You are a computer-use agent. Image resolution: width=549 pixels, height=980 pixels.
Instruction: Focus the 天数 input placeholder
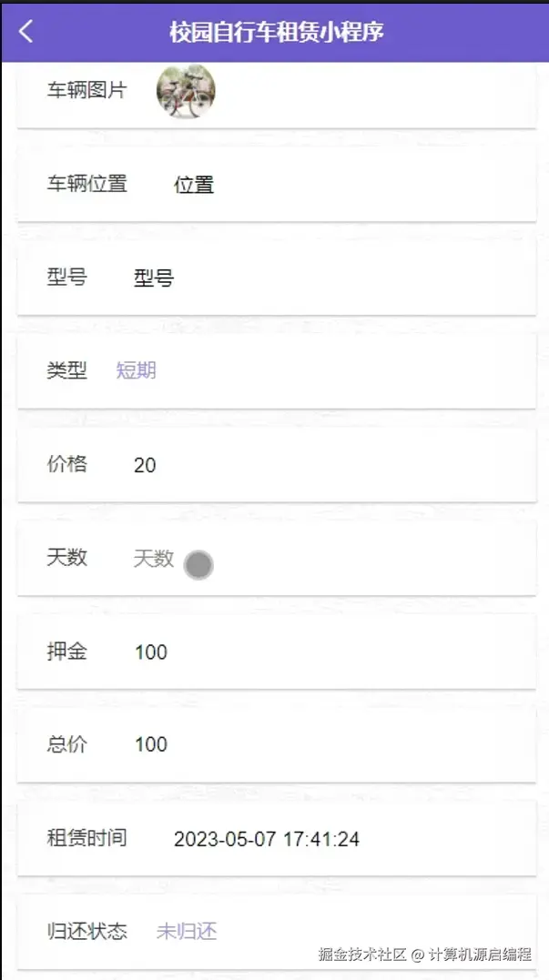[x=153, y=558]
